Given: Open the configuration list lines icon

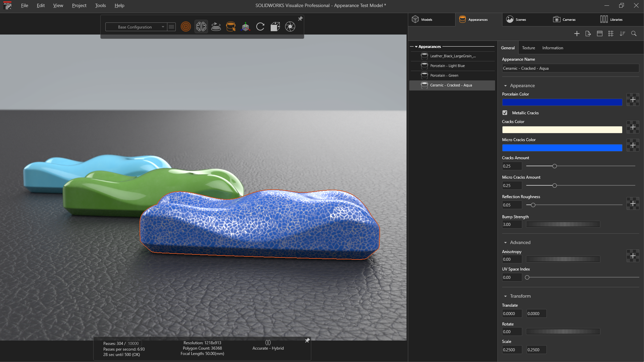Looking at the screenshot, I should click(x=171, y=27).
